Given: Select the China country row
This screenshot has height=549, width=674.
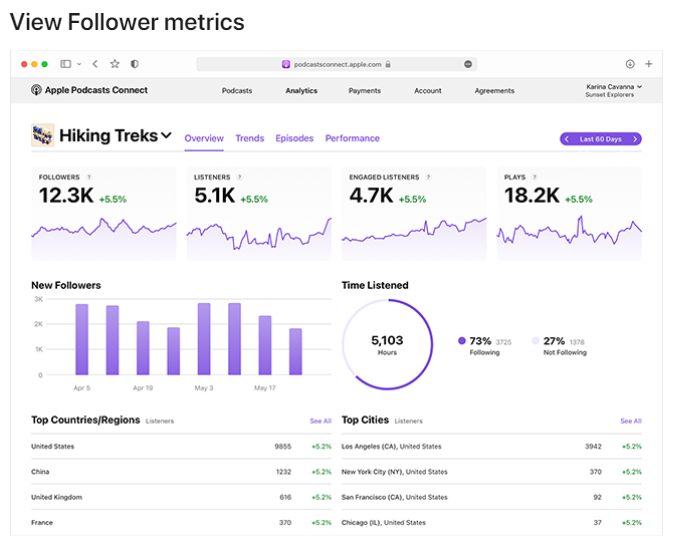Looking at the screenshot, I should coord(181,472).
